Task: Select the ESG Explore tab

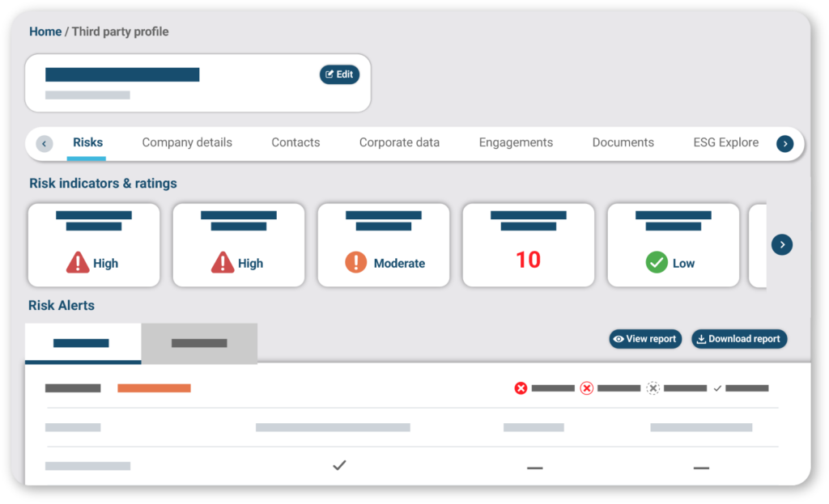Action: (x=725, y=142)
